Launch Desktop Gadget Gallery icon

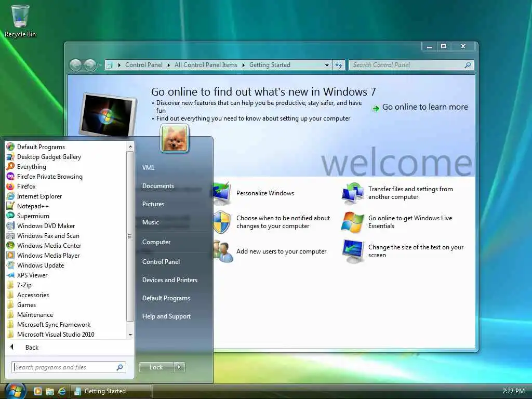click(x=10, y=157)
